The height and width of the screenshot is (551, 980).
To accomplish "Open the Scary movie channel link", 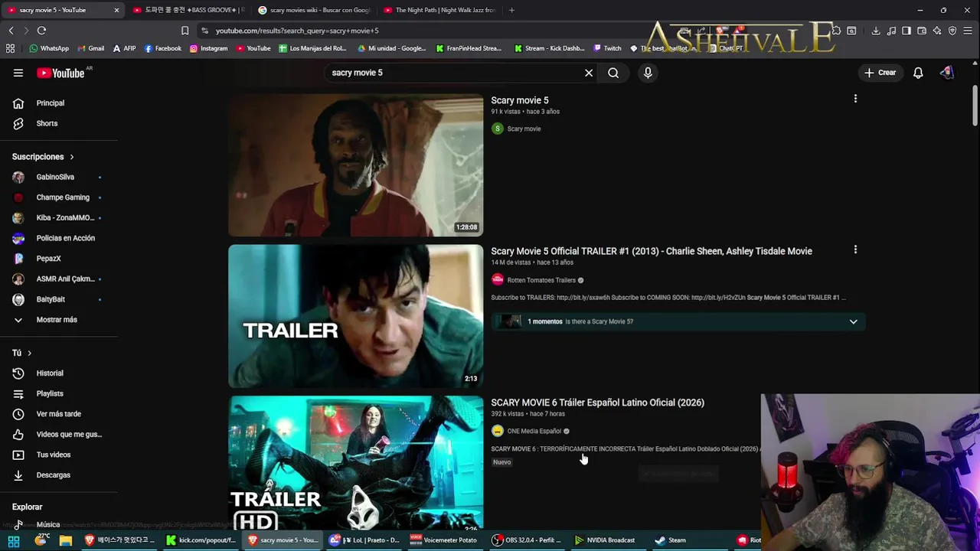I will pyautogui.click(x=524, y=129).
